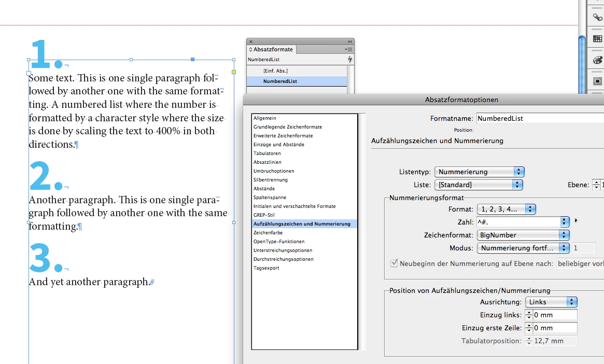The width and height of the screenshot is (604, 364).
Task: Edit the Formatname field NumberedList
Action: click(x=540, y=118)
